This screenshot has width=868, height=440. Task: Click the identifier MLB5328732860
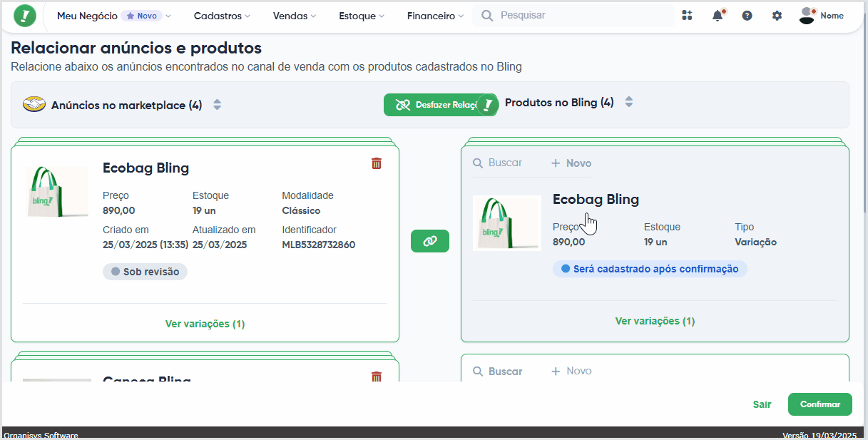pyautogui.click(x=319, y=245)
